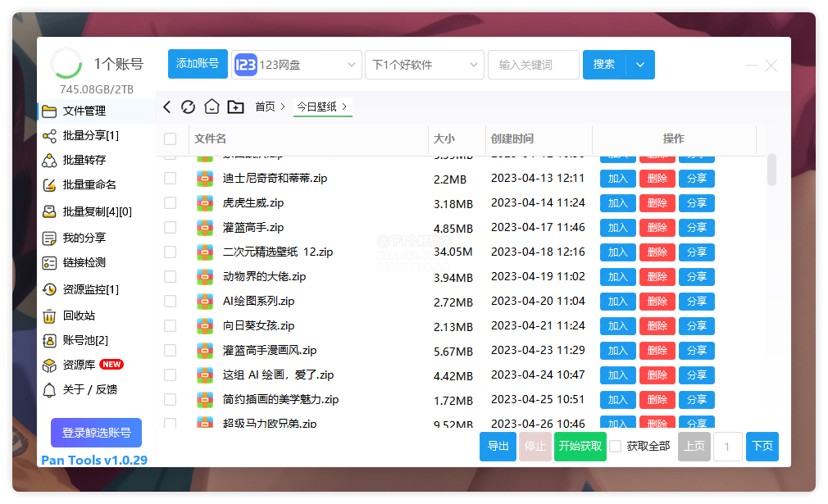Viewport: 828px width, 504px height.
Task: Click the storage usage progress circle
Action: (66, 63)
